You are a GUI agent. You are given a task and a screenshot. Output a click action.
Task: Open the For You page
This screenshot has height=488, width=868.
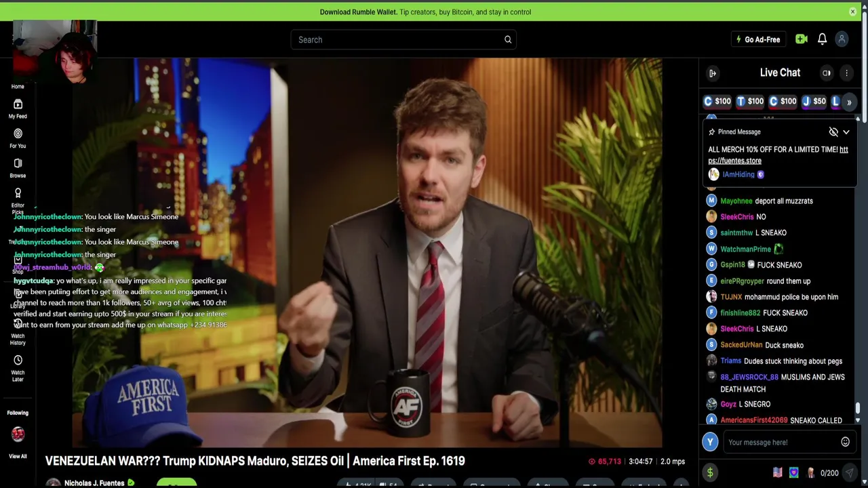click(18, 138)
